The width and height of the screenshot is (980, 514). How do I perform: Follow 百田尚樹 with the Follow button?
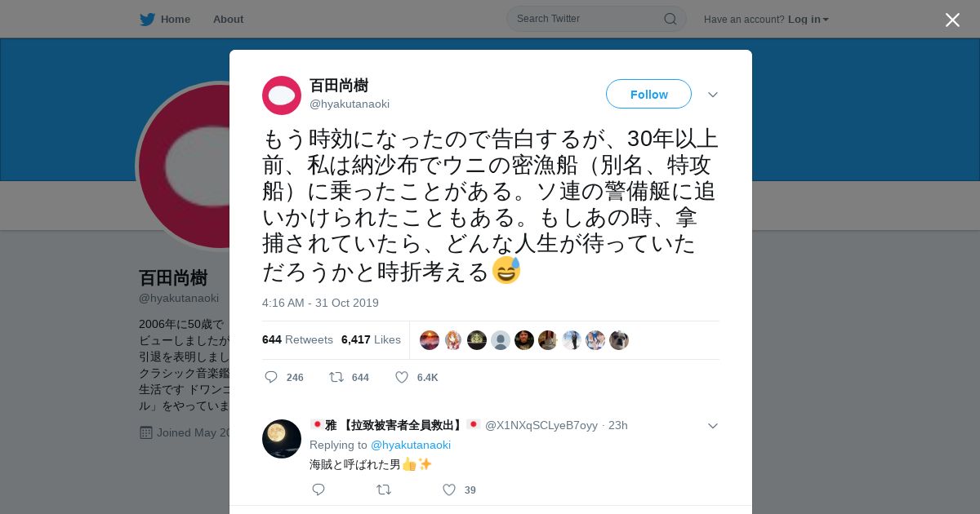(648, 94)
